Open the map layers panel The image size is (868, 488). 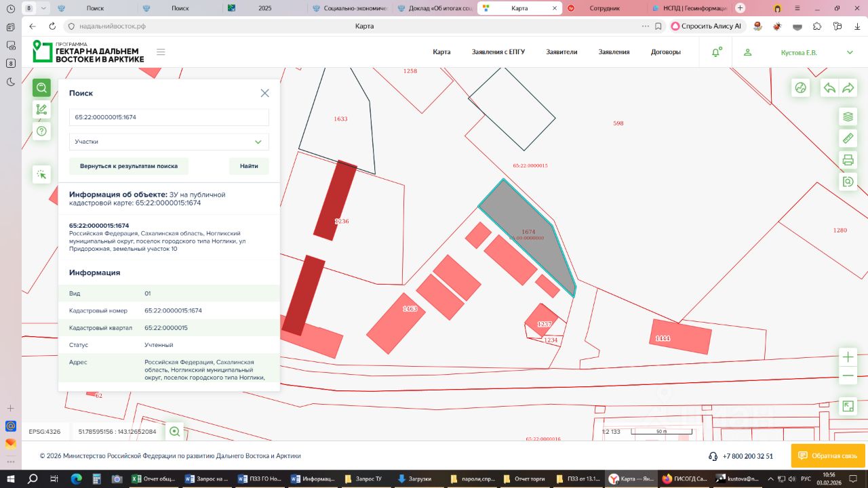848,117
